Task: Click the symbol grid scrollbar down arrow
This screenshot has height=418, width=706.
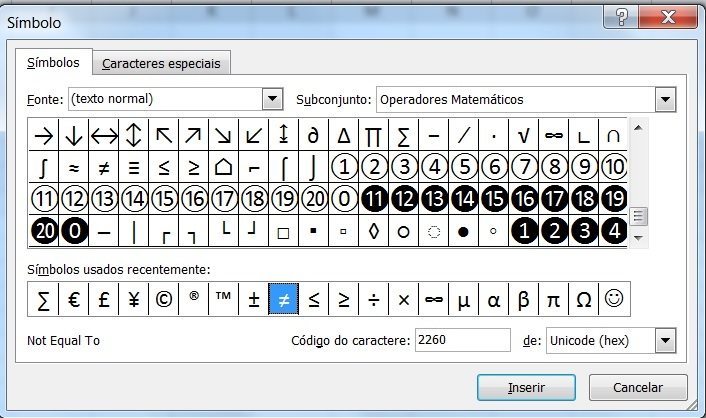Action: click(638, 238)
